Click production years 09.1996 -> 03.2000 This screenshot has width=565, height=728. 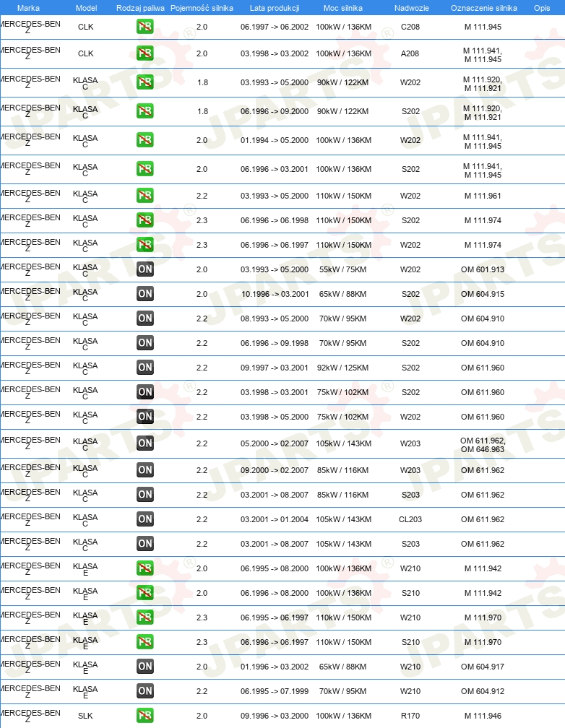pyautogui.click(x=275, y=716)
